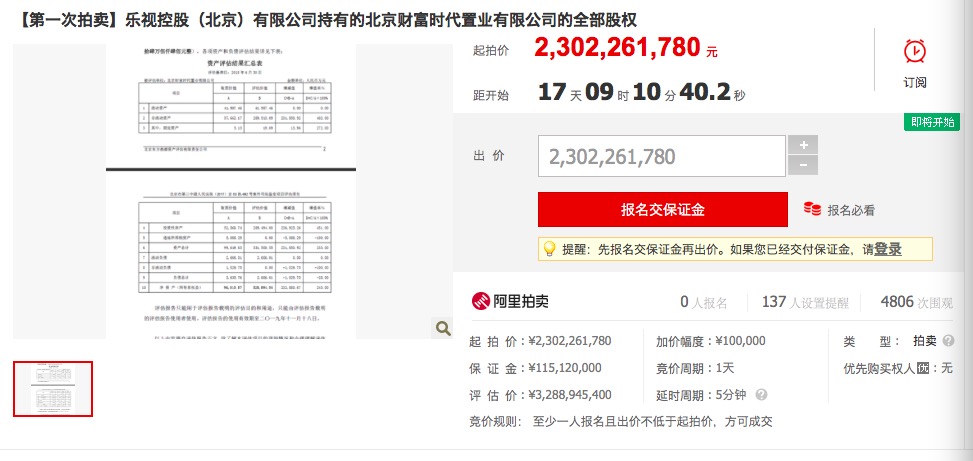This screenshot has width=973, height=461.
Task: Click the 优先购买权人 label
Action: click(x=879, y=368)
